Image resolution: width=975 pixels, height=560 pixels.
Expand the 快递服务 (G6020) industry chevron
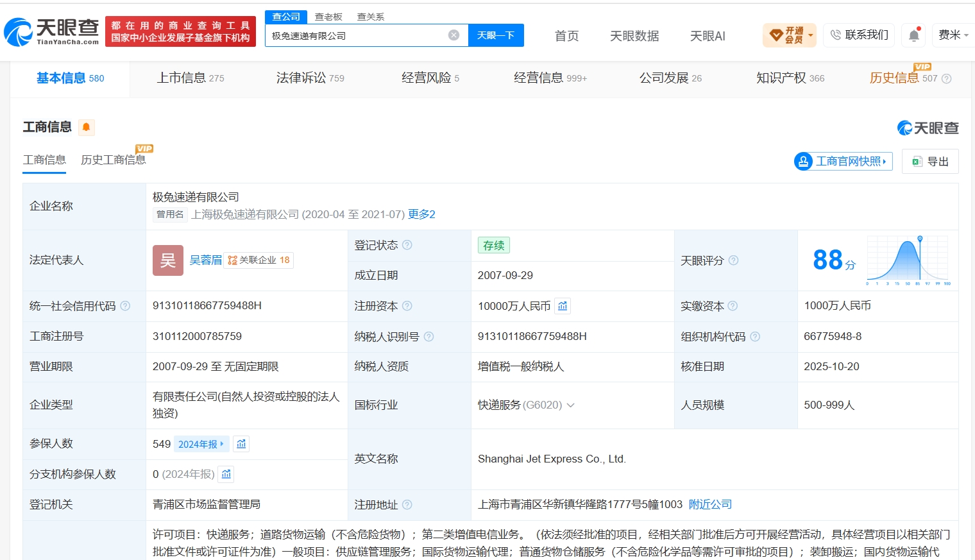point(570,405)
